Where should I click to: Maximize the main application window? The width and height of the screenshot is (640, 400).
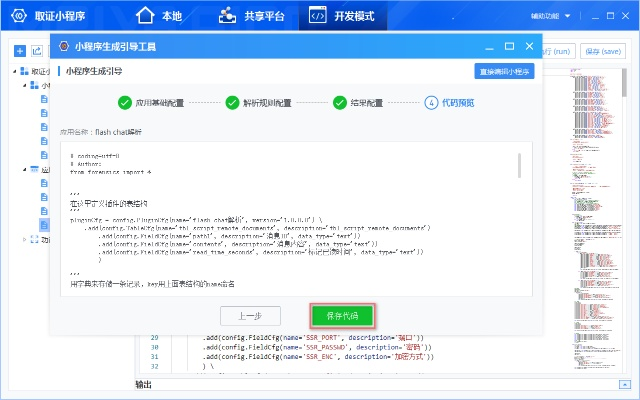click(x=610, y=16)
